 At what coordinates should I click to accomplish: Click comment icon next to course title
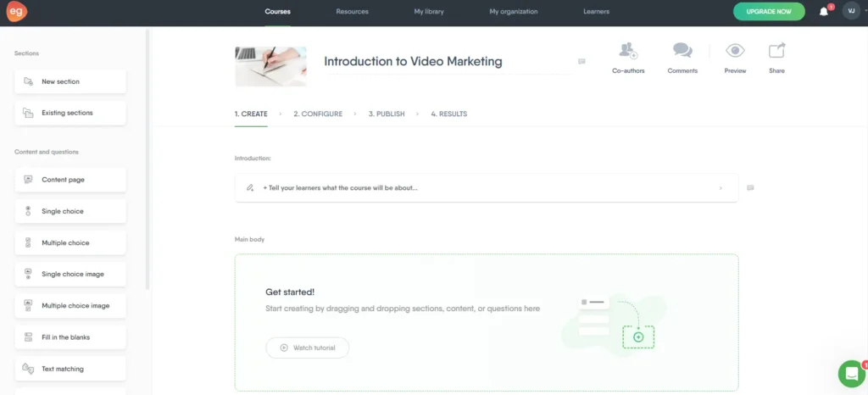point(581,61)
